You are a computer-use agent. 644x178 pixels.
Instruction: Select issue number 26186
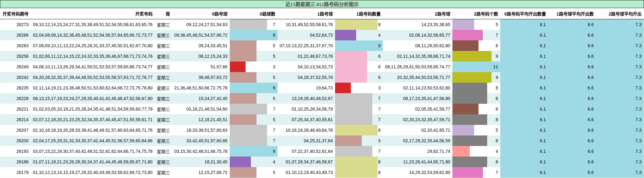tap(22, 162)
